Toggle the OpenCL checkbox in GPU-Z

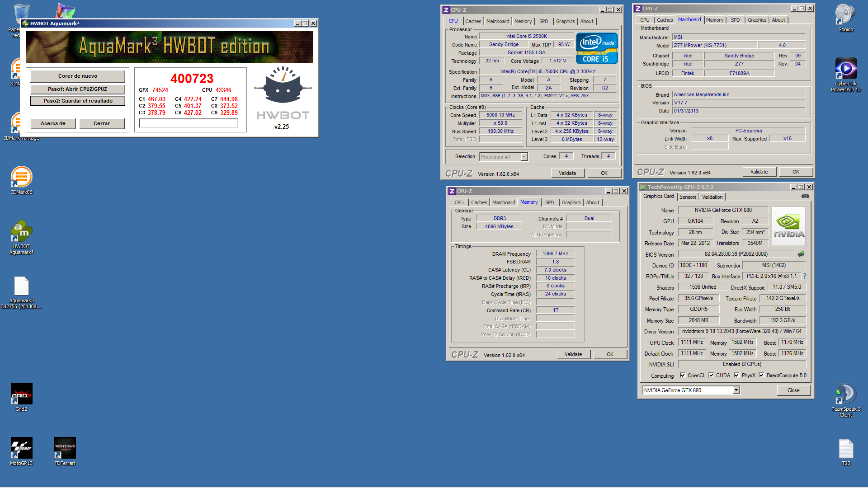(x=683, y=375)
